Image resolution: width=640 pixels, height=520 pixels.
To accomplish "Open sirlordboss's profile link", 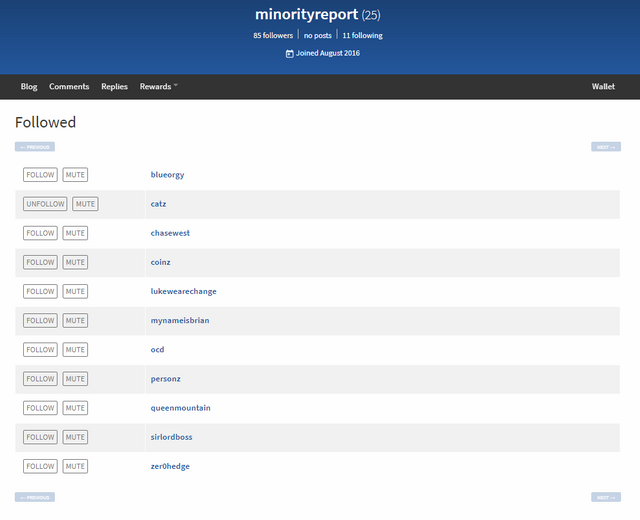I will pos(171,437).
